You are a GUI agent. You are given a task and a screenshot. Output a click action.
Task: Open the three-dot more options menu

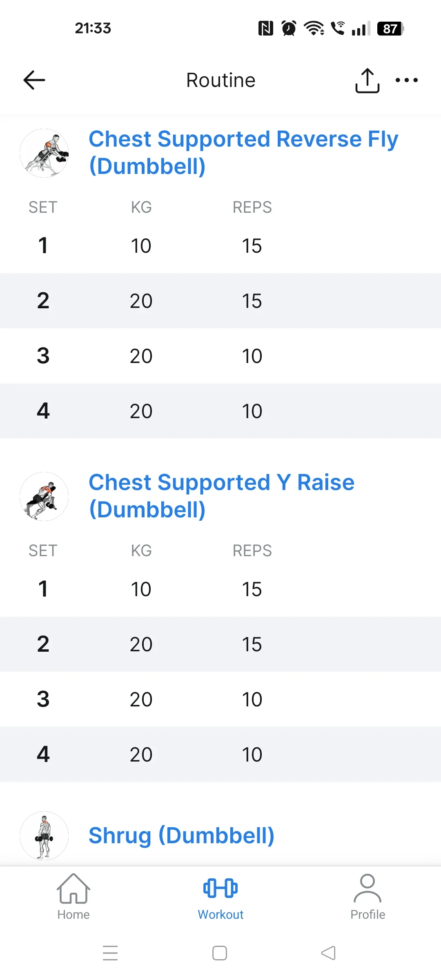pyautogui.click(x=407, y=80)
